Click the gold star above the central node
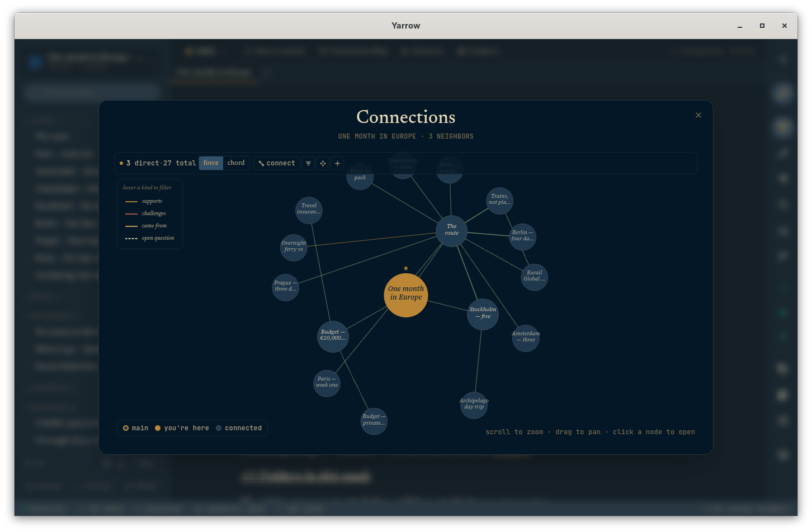The height and width of the screenshot is (532, 812). click(x=406, y=268)
